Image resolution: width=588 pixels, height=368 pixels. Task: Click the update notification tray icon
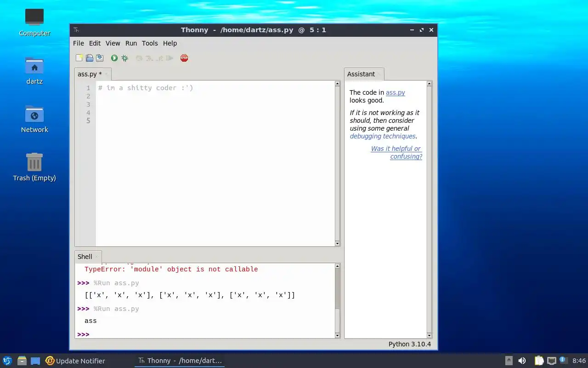(x=564, y=361)
